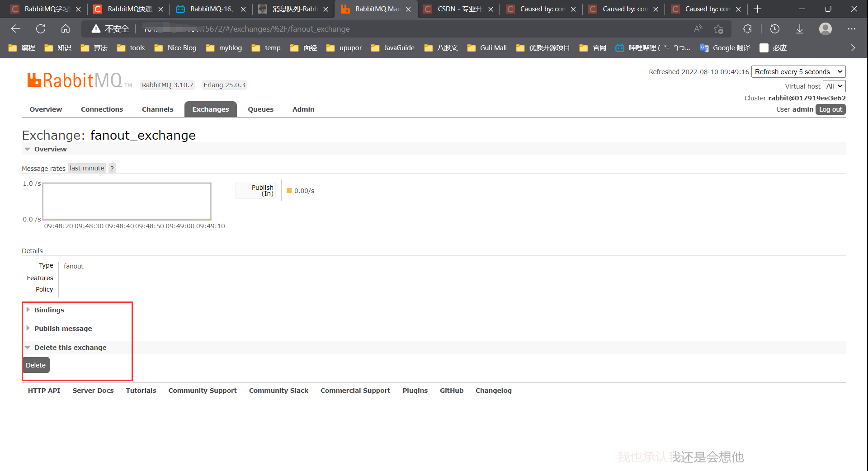Switch to the Overview tab
The height and width of the screenshot is (471, 868).
pyautogui.click(x=46, y=109)
